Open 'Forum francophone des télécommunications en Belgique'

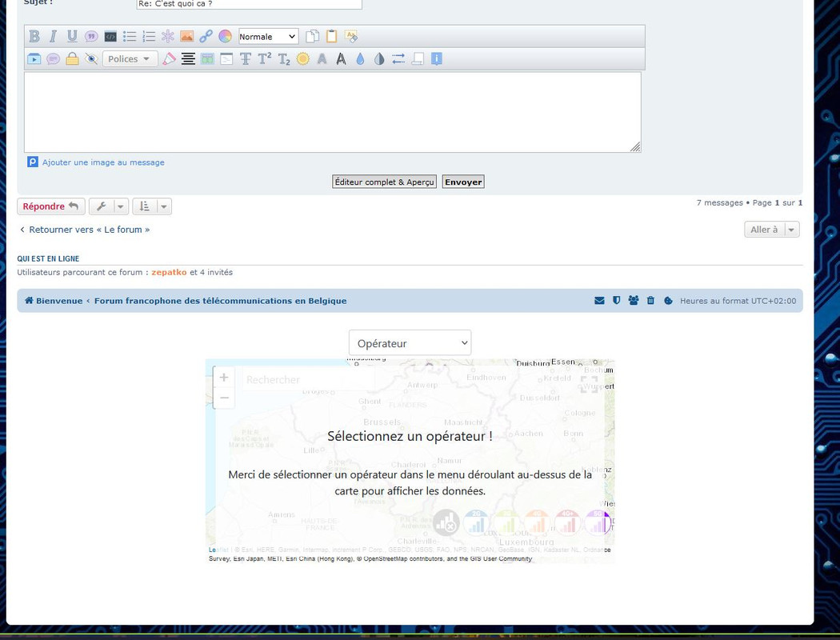click(220, 301)
